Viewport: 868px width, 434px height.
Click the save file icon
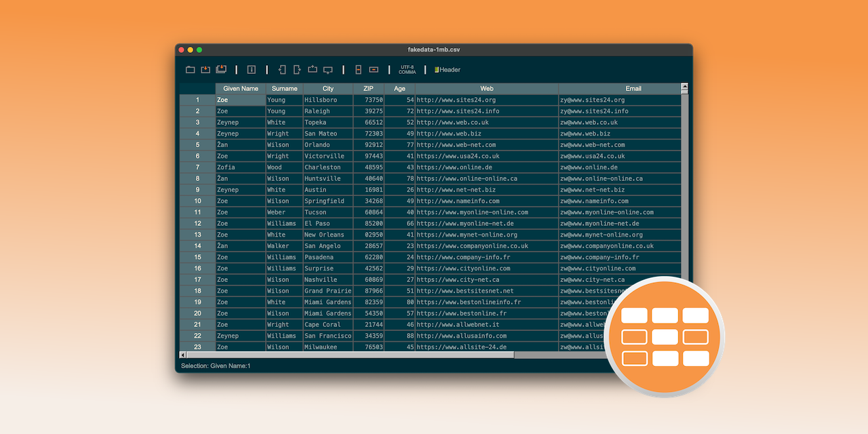click(x=205, y=70)
